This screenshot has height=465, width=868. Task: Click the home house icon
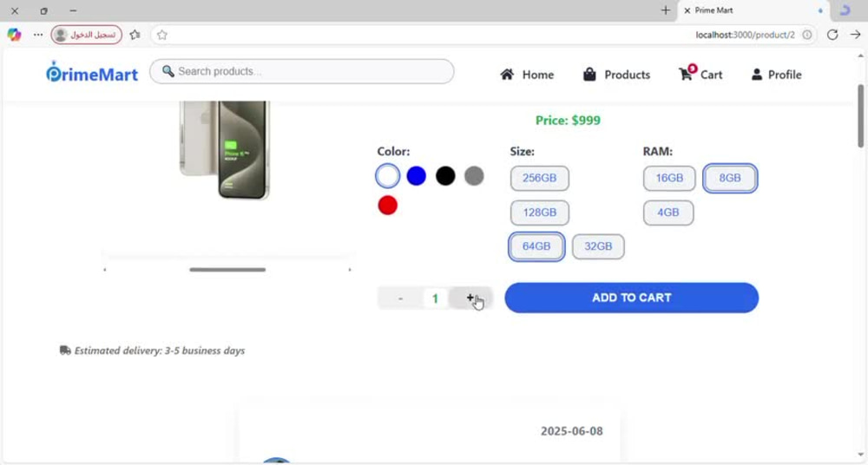pos(507,75)
